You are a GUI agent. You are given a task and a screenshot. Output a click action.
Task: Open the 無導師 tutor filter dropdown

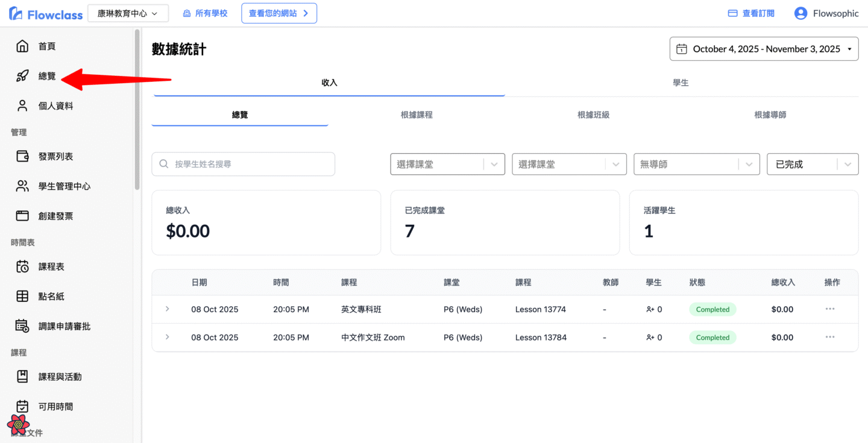click(x=696, y=164)
